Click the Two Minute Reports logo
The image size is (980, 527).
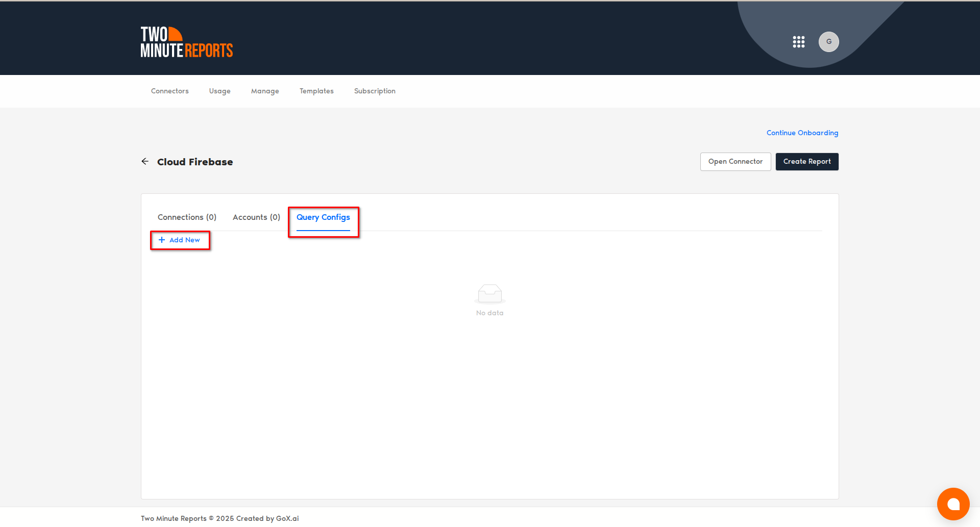click(187, 42)
